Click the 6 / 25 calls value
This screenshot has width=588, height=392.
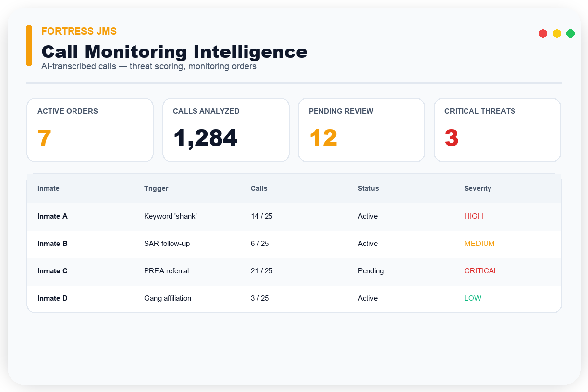tap(260, 243)
